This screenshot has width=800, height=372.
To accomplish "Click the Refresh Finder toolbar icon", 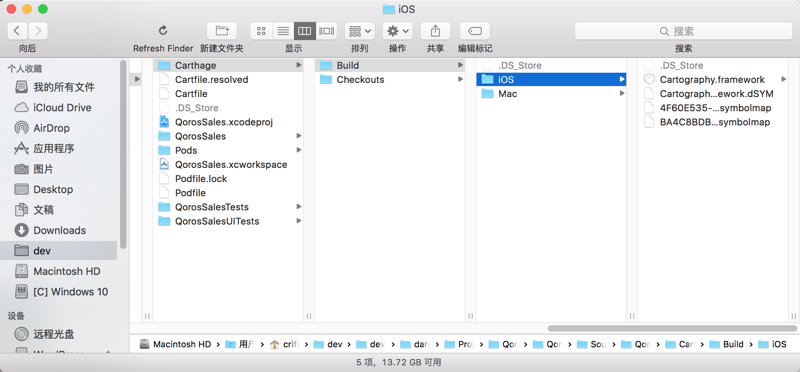I will click(163, 31).
